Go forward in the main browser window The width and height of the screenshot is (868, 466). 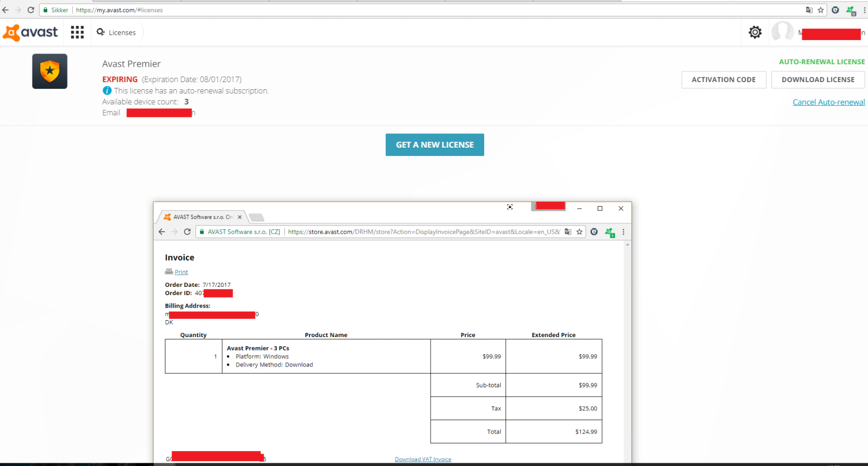pos(18,10)
